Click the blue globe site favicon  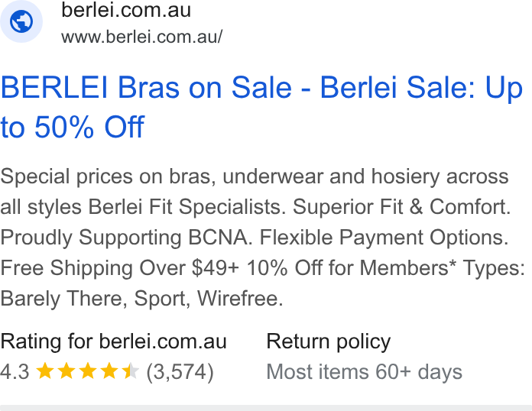click(x=21, y=21)
